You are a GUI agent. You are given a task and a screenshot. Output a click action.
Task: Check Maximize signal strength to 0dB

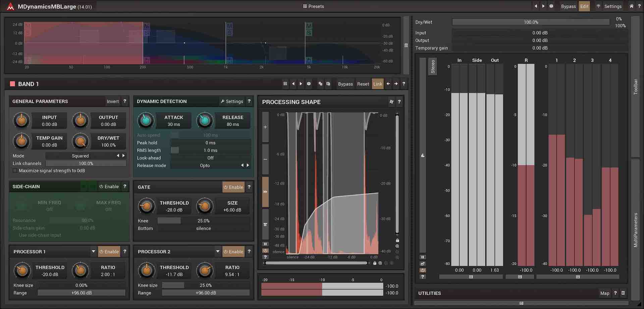(15, 171)
